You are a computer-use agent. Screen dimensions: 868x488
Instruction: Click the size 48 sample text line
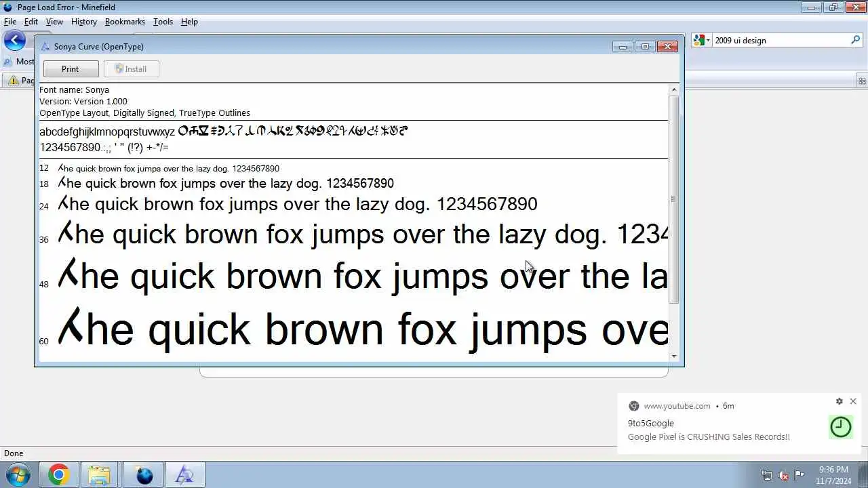pyautogui.click(x=363, y=276)
